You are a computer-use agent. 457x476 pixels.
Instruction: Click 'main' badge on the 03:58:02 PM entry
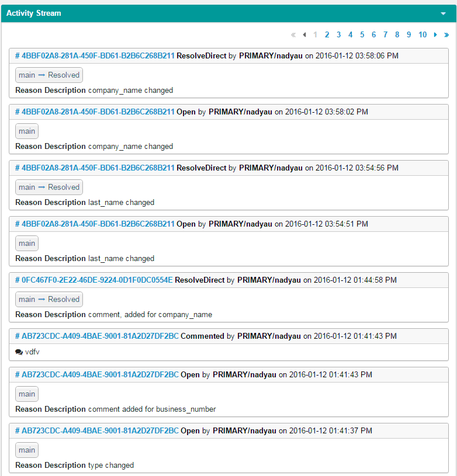pos(27,131)
